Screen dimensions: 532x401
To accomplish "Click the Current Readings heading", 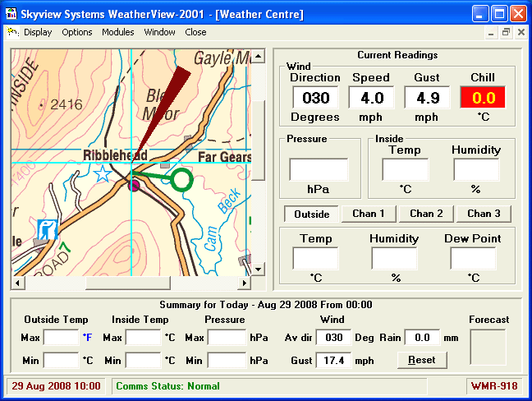I will coord(397,55).
